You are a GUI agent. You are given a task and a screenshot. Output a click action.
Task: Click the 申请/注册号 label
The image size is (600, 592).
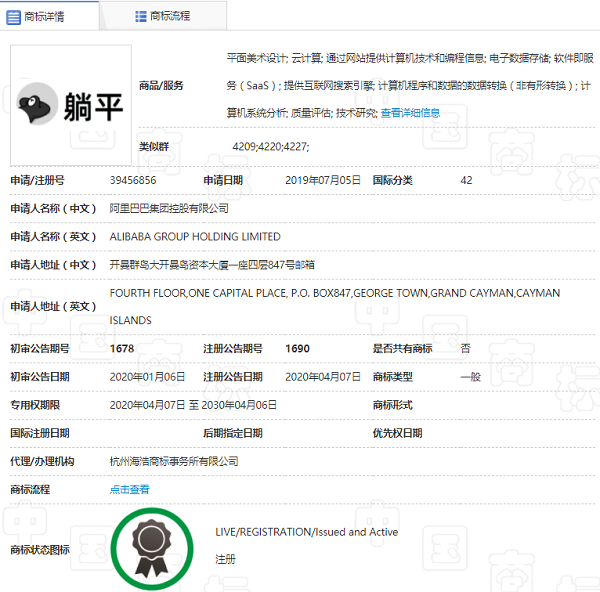[38, 180]
